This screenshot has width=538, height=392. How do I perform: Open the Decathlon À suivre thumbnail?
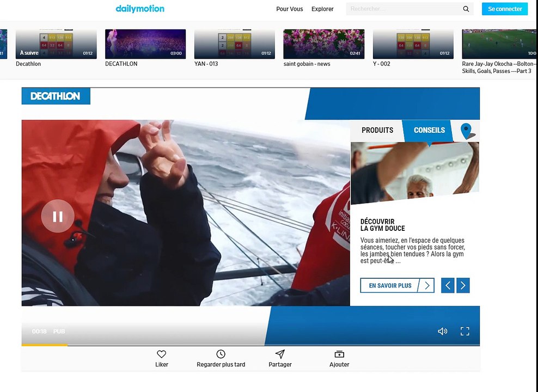[x=56, y=44]
